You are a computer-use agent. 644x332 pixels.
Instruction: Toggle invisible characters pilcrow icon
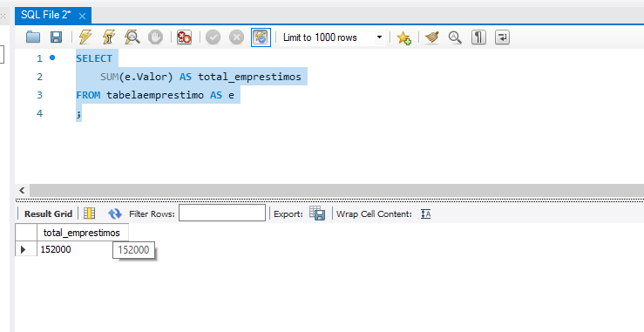pyautogui.click(x=478, y=37)
